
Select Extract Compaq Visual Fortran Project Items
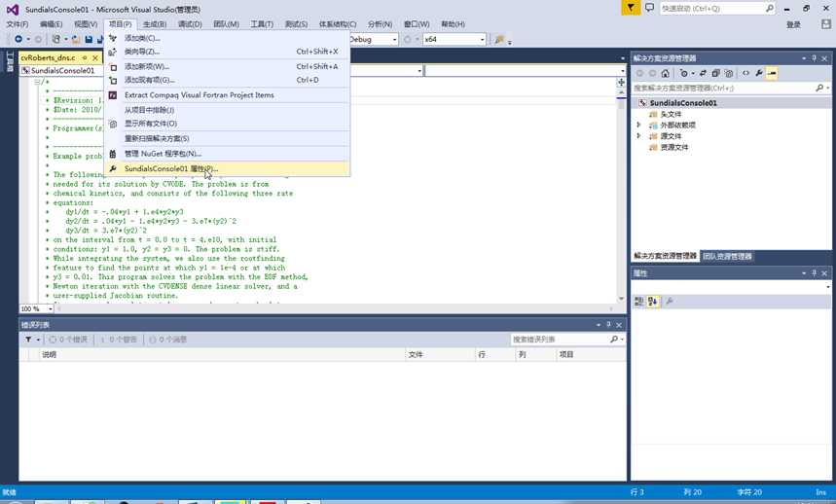click(227, 94)
